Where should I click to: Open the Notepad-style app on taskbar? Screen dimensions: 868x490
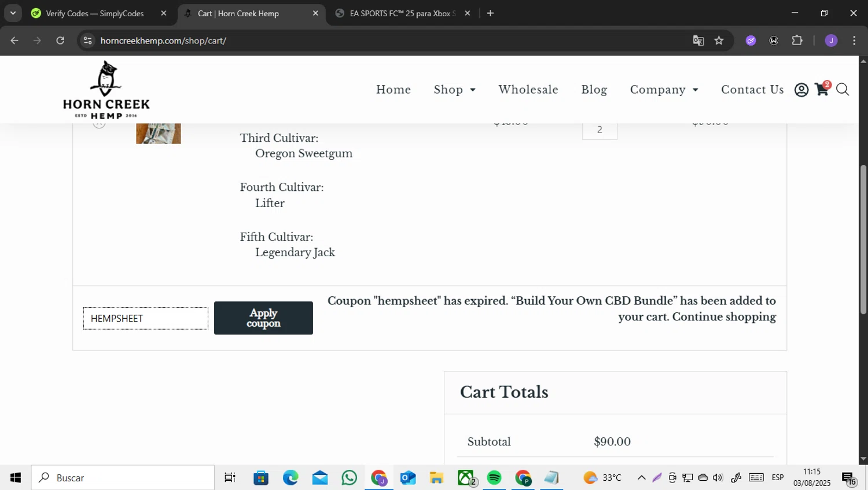tap(551, 478)
